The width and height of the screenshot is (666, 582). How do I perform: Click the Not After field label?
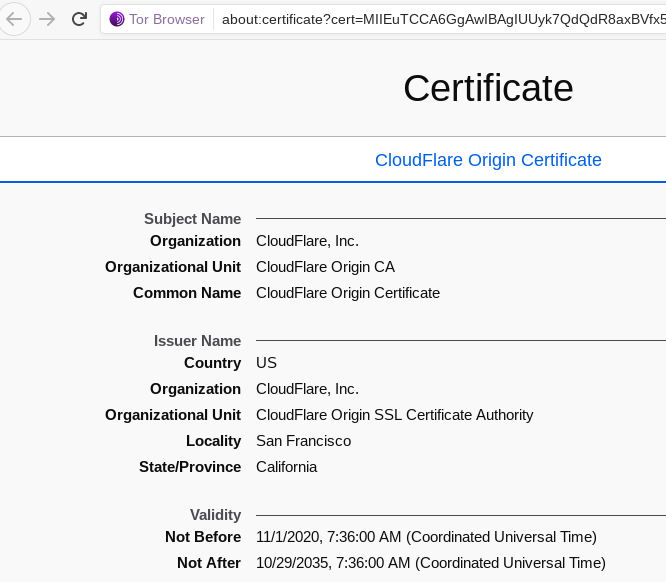pos(209,563)
